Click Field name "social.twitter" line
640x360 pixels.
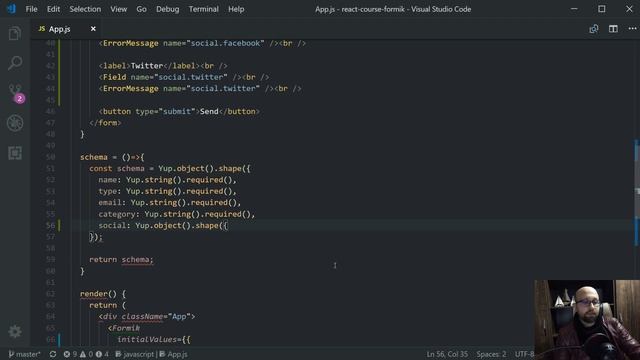[184, 77]
